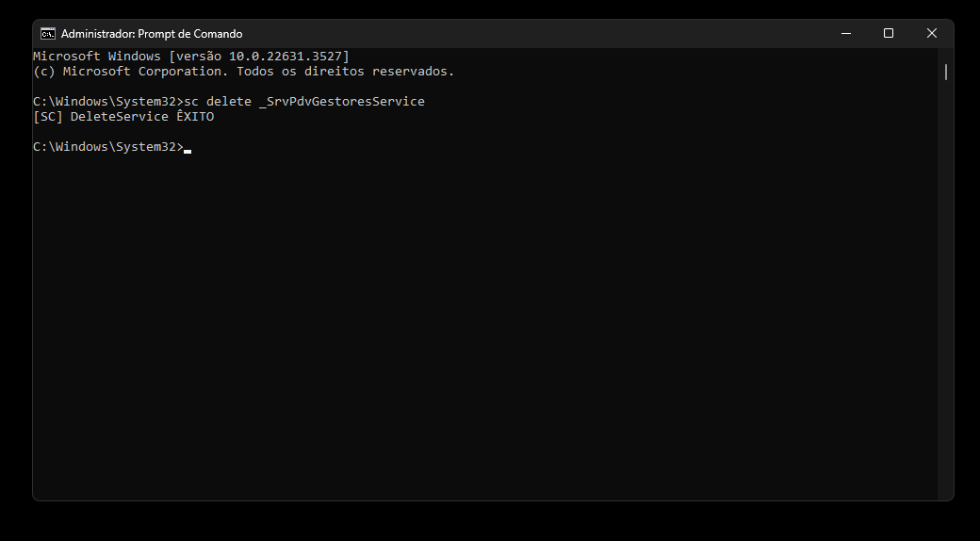Maximize the Prompt de Comando window
The image size is (980, 541).
888,33
